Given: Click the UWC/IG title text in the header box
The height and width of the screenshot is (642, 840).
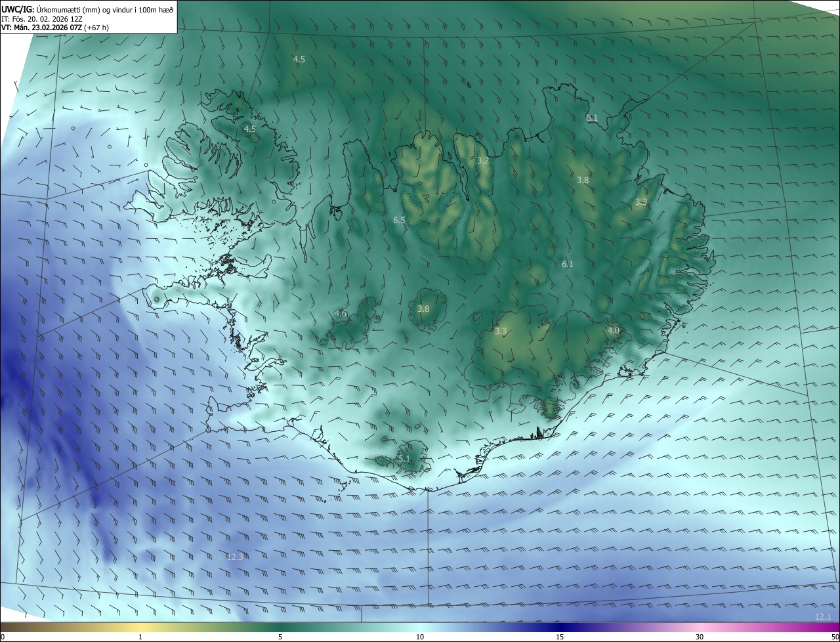Looking at the screenshot, I should 18,9.
